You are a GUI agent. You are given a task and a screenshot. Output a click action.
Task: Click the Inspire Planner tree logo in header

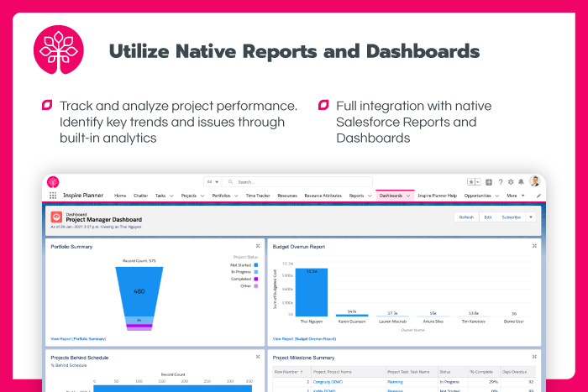pos(53,182)
